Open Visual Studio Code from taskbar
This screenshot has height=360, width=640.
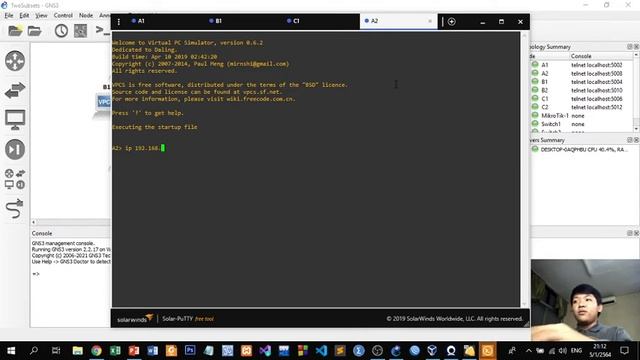click(321, 351)
